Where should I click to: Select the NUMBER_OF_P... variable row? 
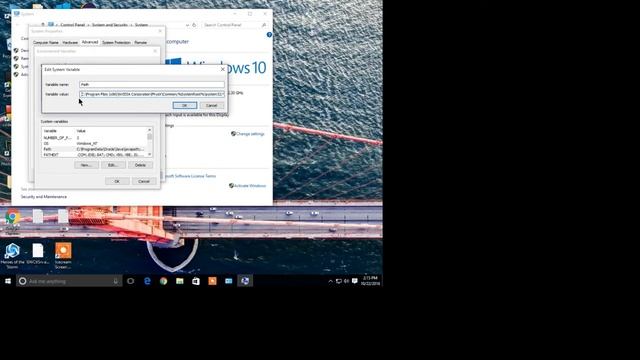pos(95,138)
